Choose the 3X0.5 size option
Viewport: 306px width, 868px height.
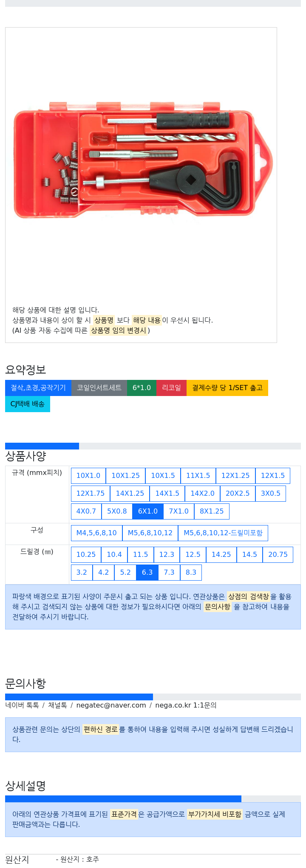click(x=271, y=494)
